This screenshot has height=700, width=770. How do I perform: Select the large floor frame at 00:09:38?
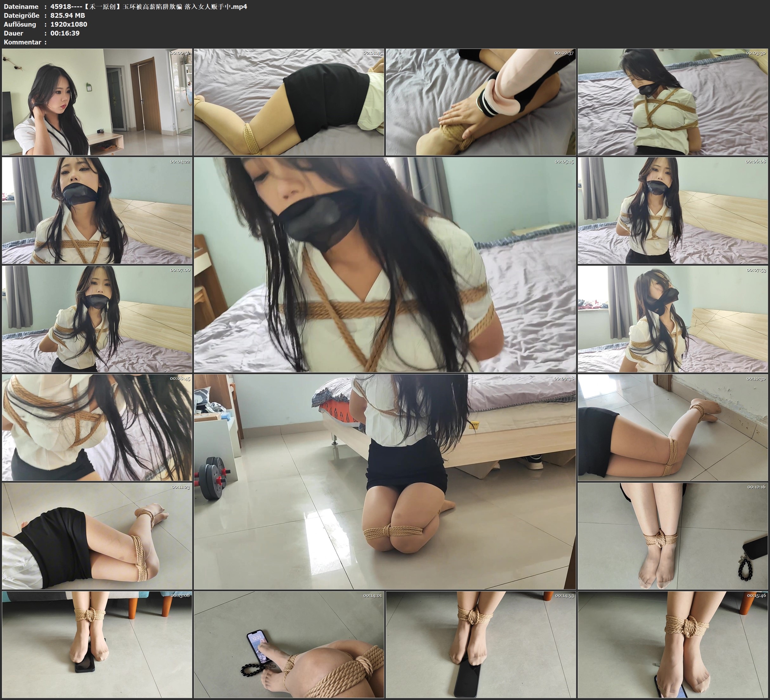pos(385,482)
